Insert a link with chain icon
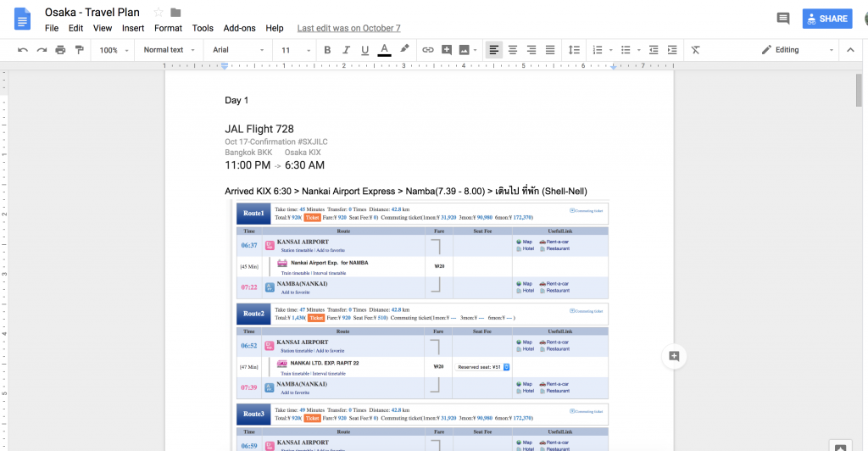 coord(428,50)
